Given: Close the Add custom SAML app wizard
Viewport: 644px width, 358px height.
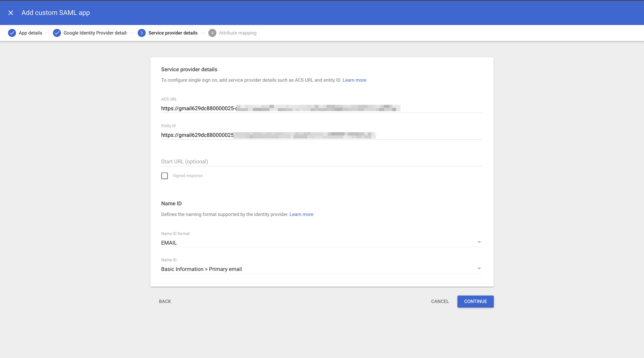Looking at the screenshot, I should (11, 12).
